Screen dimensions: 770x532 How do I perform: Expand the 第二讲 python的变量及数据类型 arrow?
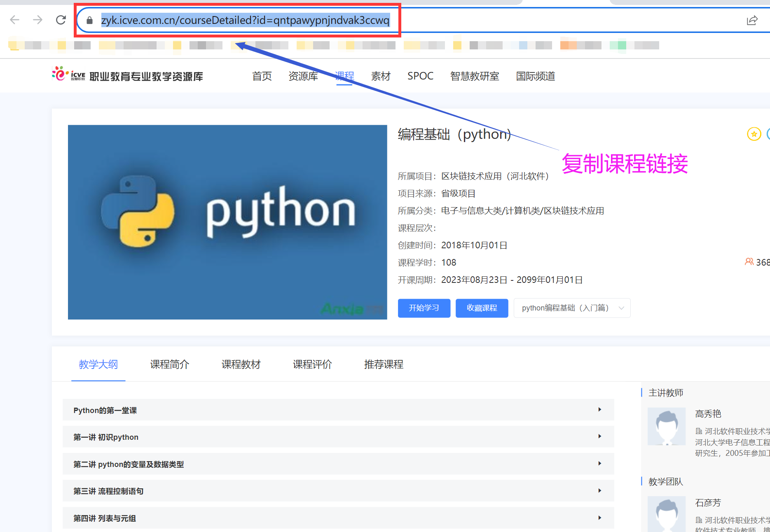pos(600,464)
